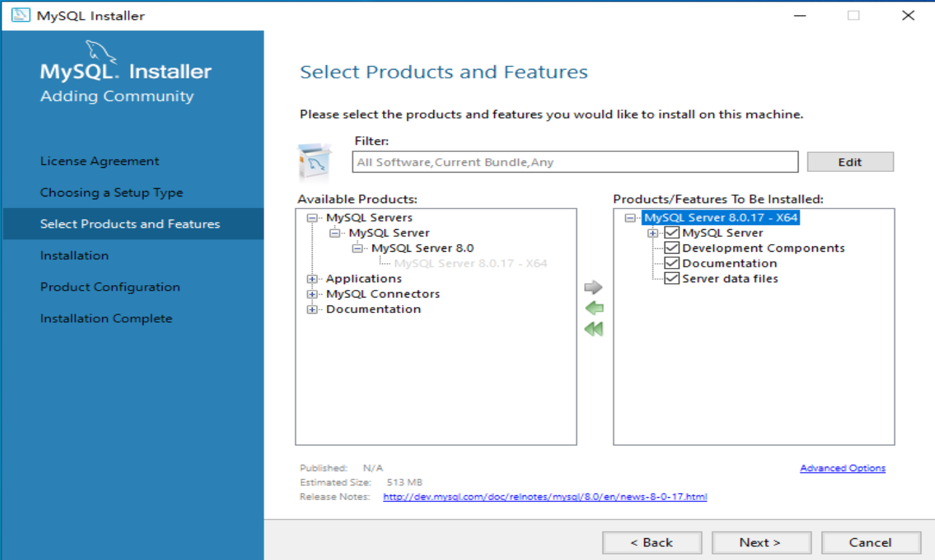Click the Next button
This screenshot has height=560, width=935.
(x=760, y=542)
